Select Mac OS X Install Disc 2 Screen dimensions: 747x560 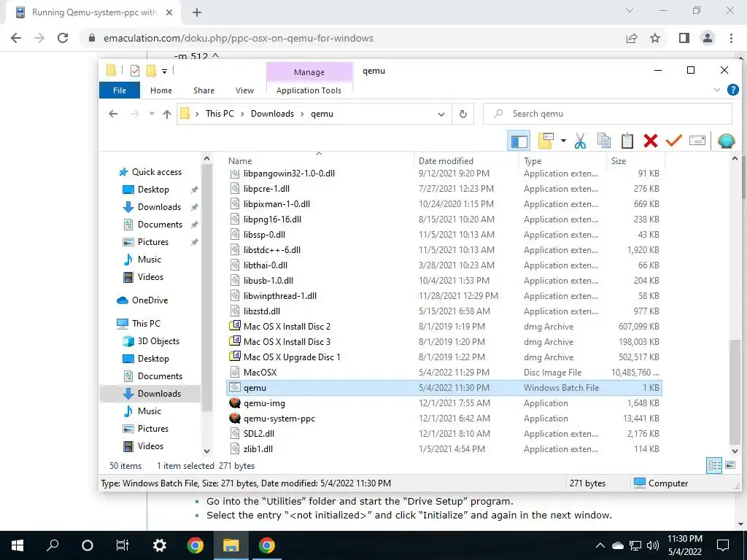444,327
